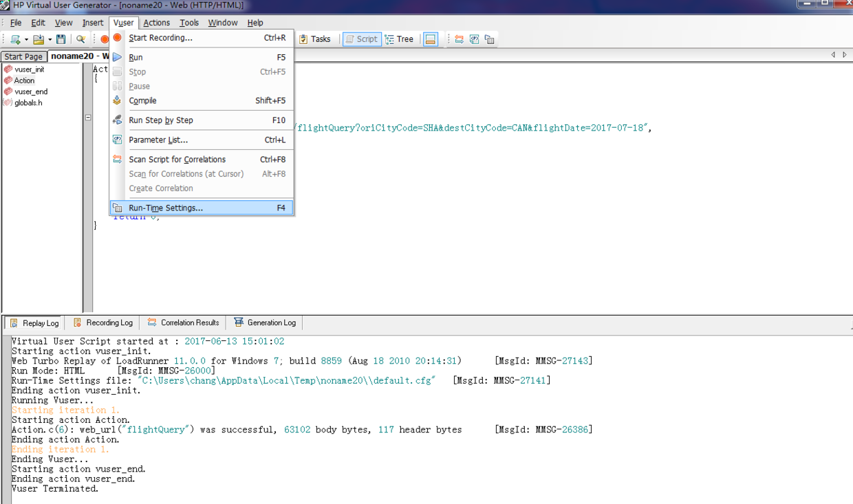Close the open Vuser menu
Screen dimensions: 853x504
[x=124, y=23]
